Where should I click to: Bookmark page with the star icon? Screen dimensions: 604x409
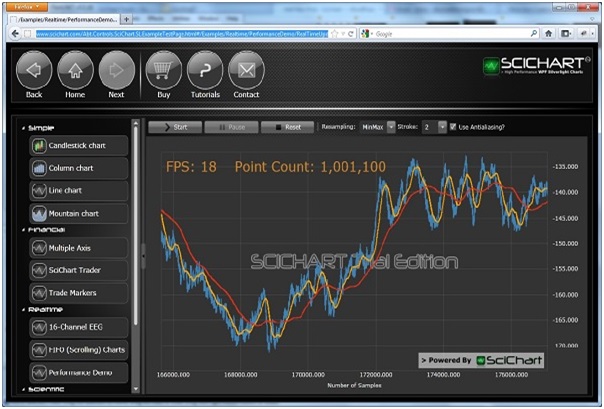(x=334, y=34)
